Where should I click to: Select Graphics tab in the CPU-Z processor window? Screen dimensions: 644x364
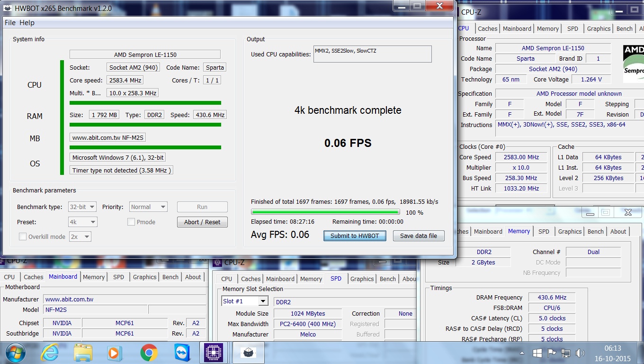pyautogui.click(x=599, y=28)
